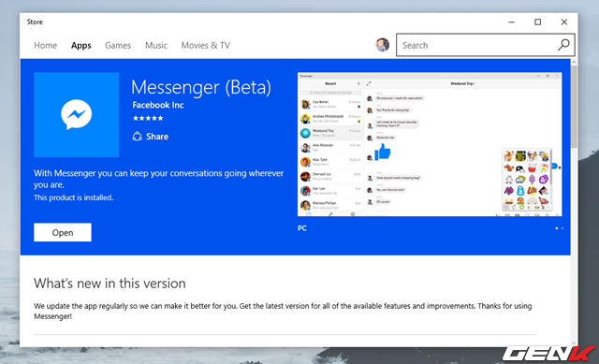Click the five-star rating
This screenshot has height=364, width=599.
[x=148, y=119]
